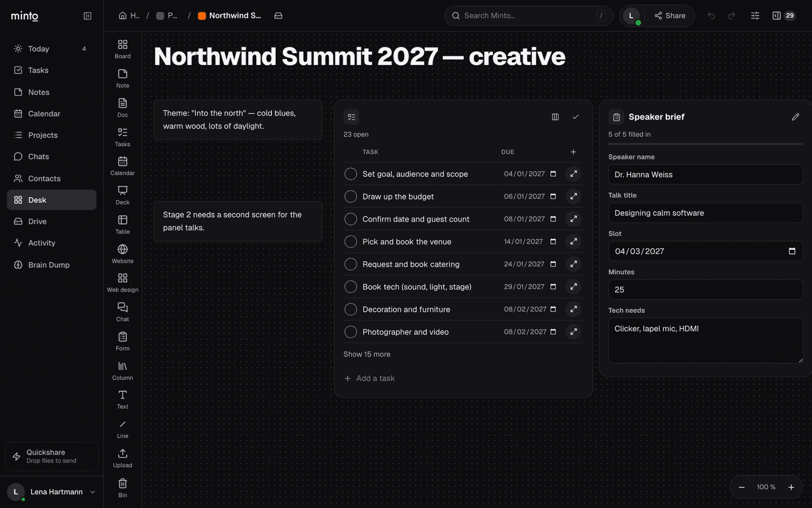Toggle column view in the task list
Screen dimensions: 812x508
click(x=555, y=117)
